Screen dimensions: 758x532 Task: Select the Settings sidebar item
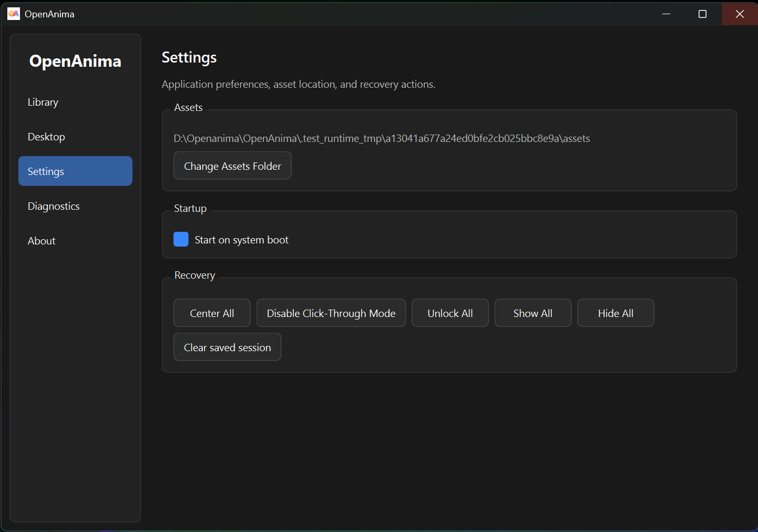tap(75, 171)
